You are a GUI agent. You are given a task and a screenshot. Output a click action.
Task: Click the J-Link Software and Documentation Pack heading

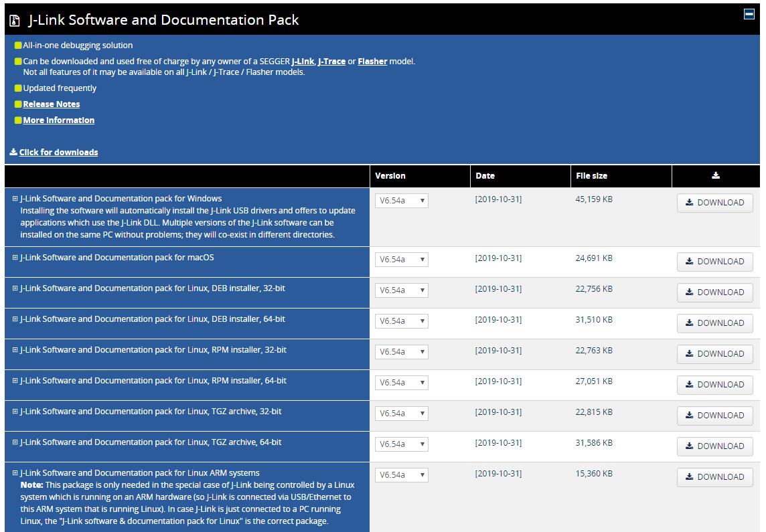pyautogui.click(x=163, y=20)
